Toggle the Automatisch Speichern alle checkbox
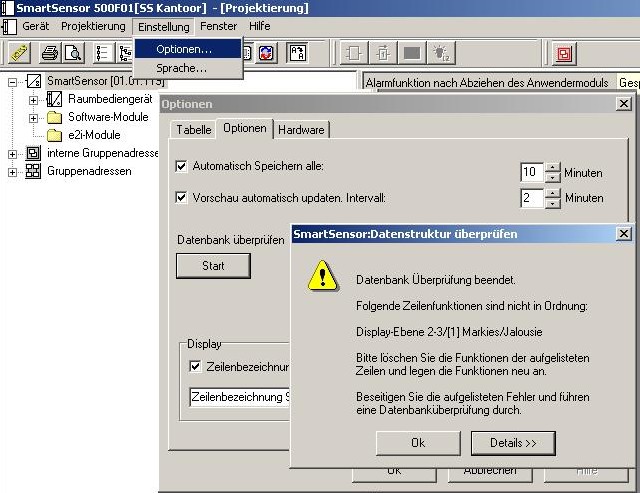This screenshot has height=493, width=640. click(x=181, y=166)
